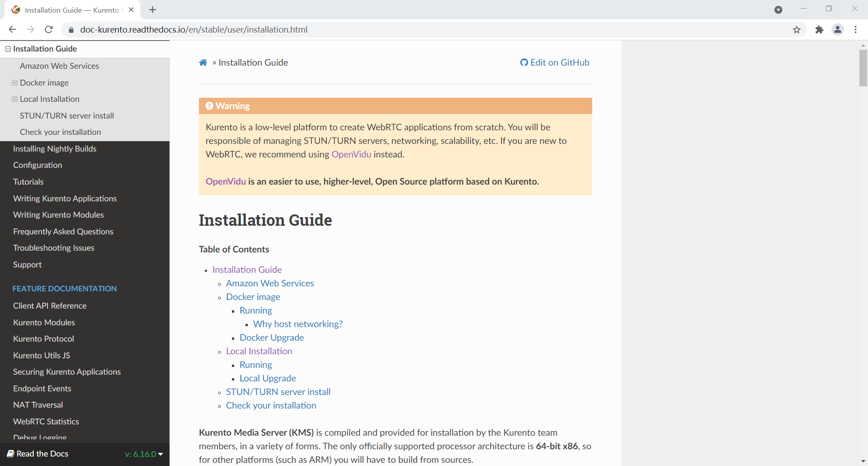Click the OpenVidu link after 'recommend using'

click(351, 154)
